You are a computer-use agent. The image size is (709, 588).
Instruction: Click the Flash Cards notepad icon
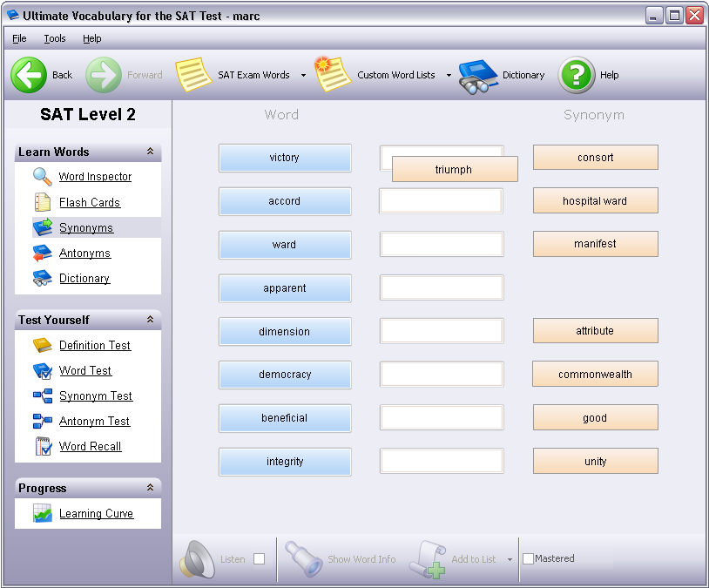(x=43, y=202)
